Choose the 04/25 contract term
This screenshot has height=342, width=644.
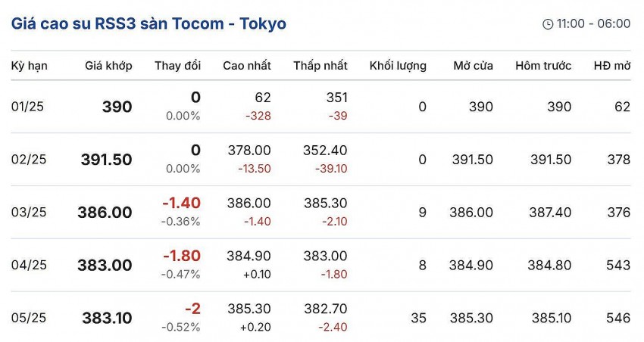coord(29,266)
